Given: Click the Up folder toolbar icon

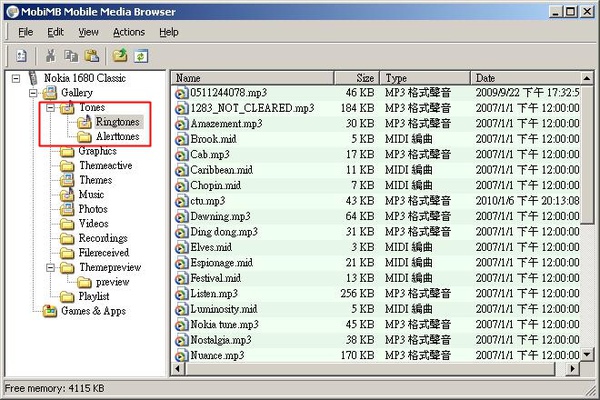Looking at the screenshot, I should pos(120,56).
